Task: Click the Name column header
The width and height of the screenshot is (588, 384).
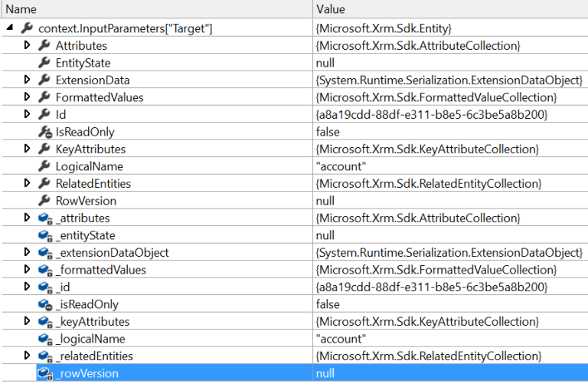Action: 157,9
